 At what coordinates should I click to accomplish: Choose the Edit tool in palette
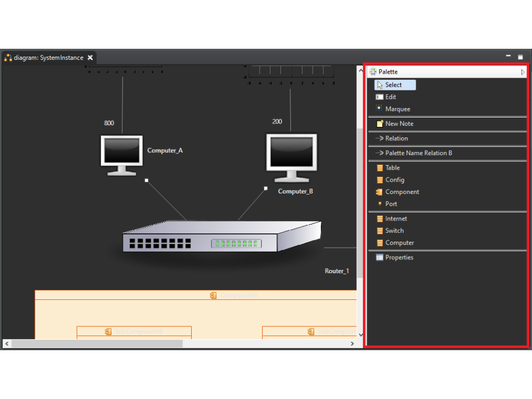tap(390, 97)
